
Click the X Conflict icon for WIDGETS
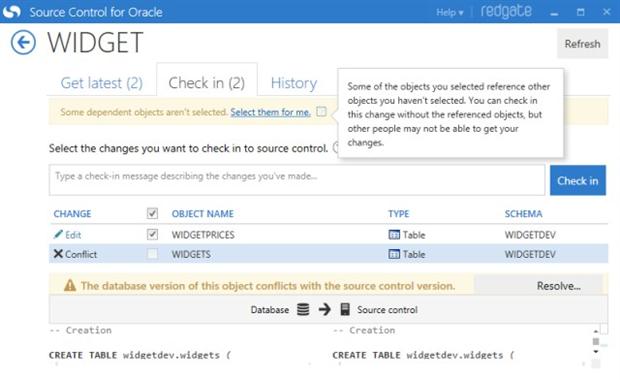(x=58, y=253)
